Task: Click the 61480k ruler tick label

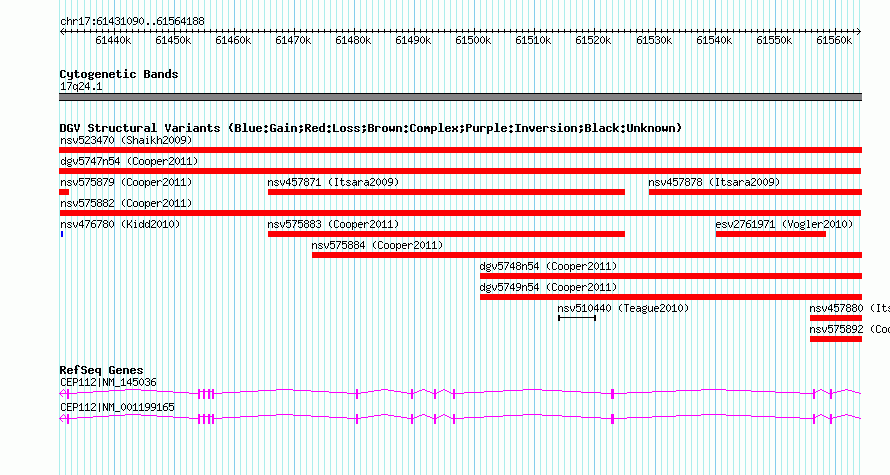Action: pos(354,40)
